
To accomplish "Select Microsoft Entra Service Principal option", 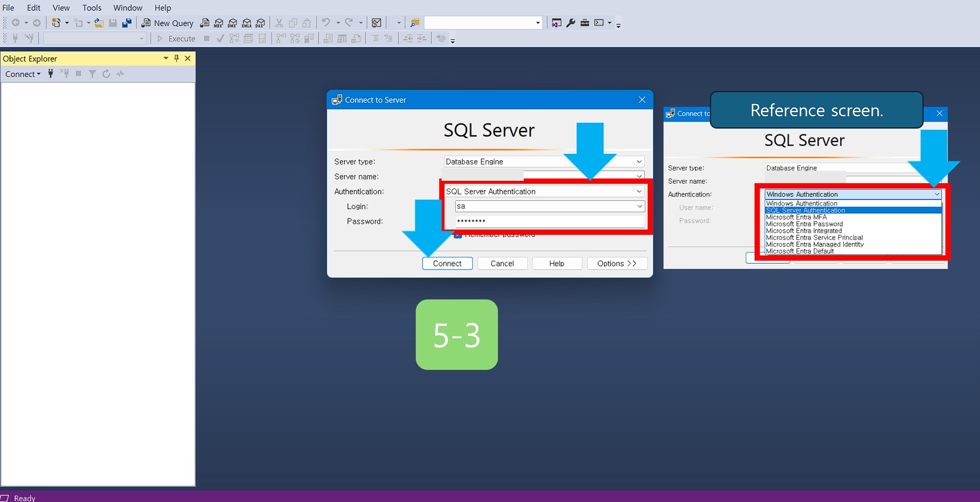I will 853,238.
